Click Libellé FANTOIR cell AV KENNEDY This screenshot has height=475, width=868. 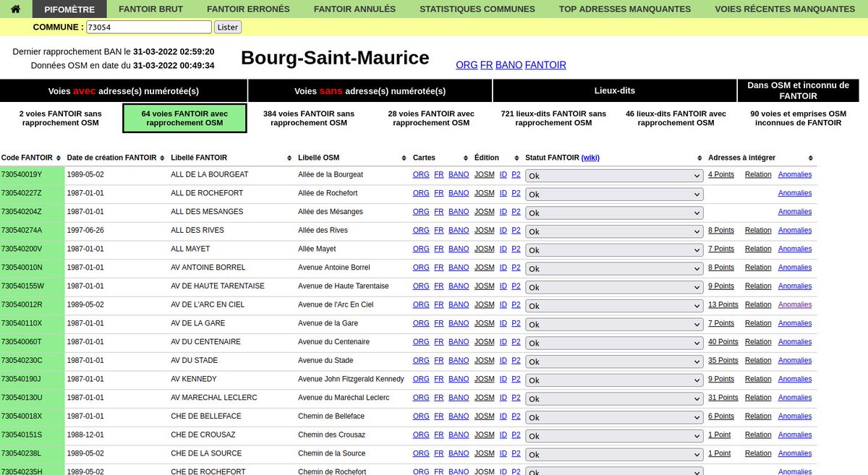coord(194,379)
